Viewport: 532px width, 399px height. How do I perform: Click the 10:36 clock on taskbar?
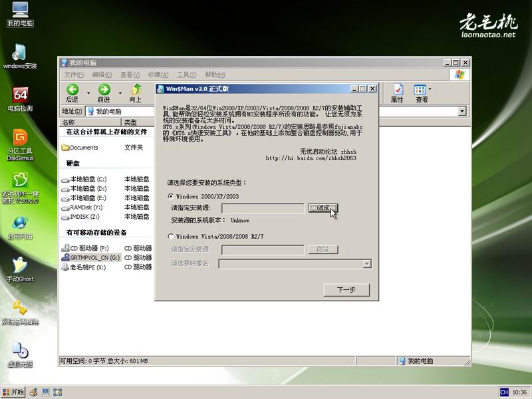(519, 392)
